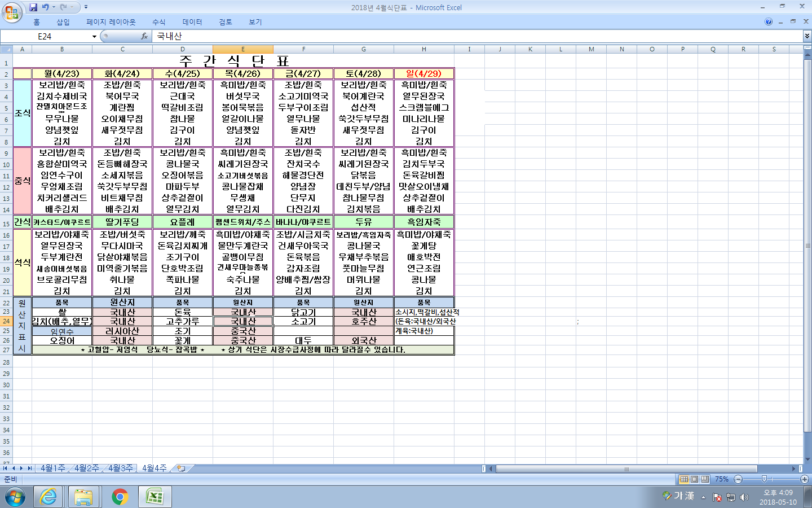The width and height of the screenshot is (812, 508).
Task: Open the 삽입 ribbon tab
Action: point(63,22)
